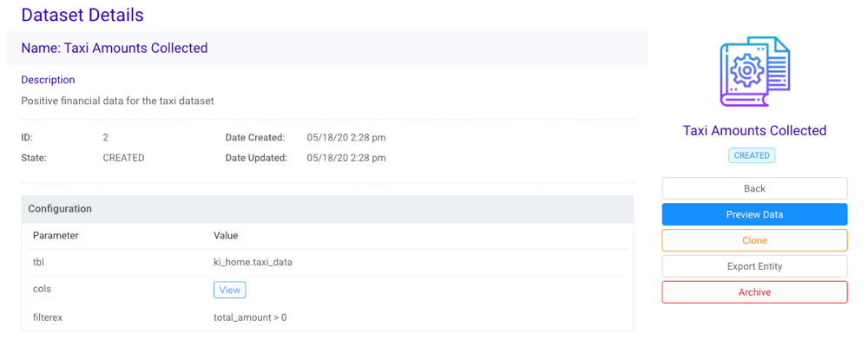This screenshot has height=353, width=868.
Task: Click the Export Entity button
Action: pos(754,266)
